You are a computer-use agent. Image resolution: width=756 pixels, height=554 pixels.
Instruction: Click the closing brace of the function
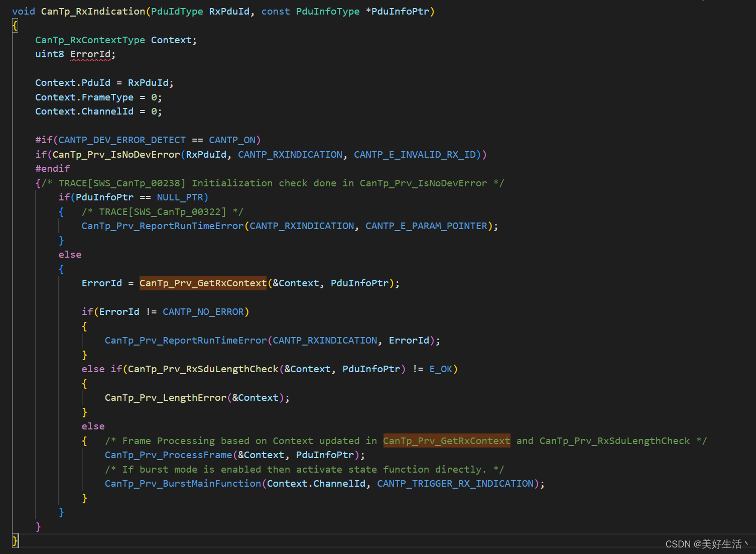tap(15, 540)
